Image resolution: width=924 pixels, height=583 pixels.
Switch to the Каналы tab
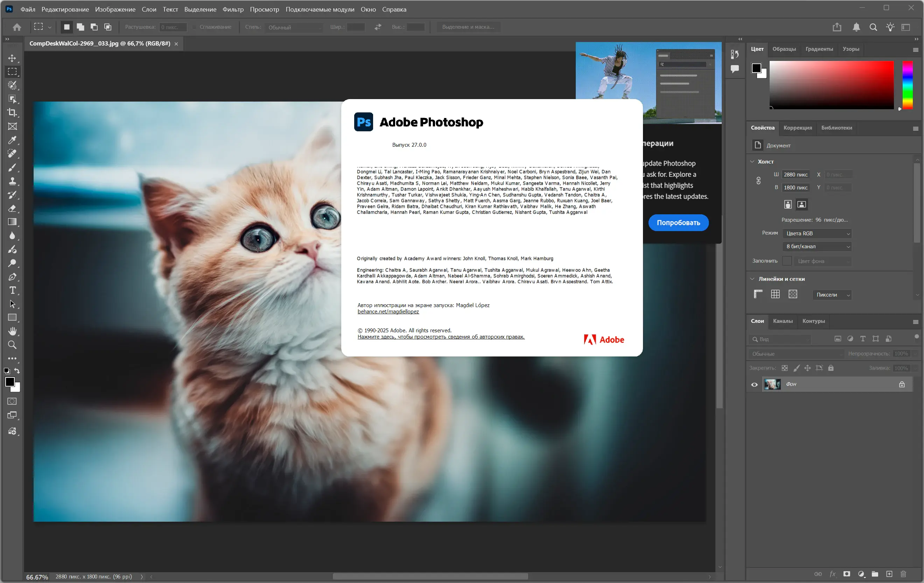click(x=782, y=321)
